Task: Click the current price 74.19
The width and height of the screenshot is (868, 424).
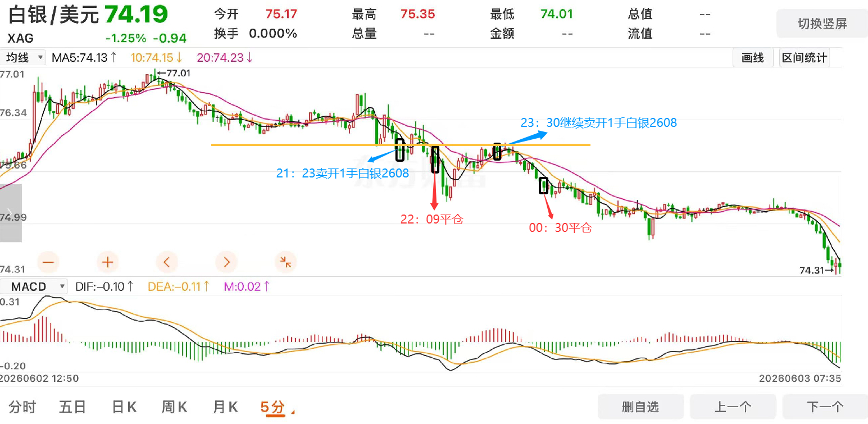Action: click(x=137, y=15)
